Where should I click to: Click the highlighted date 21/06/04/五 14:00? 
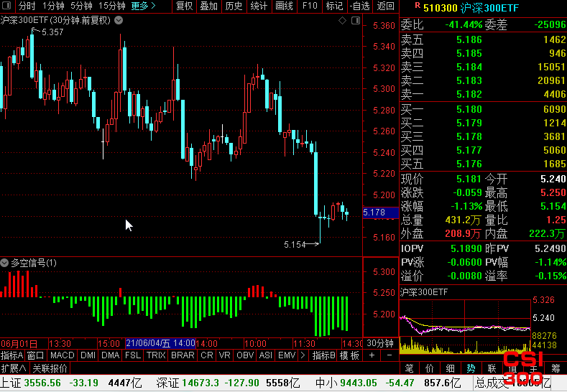(x=160, y=343)
